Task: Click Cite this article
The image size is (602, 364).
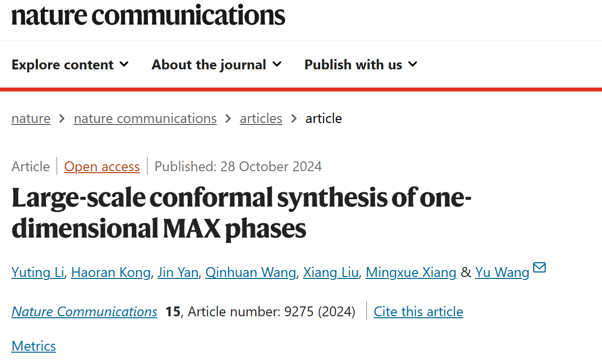Action: [419, 312]
